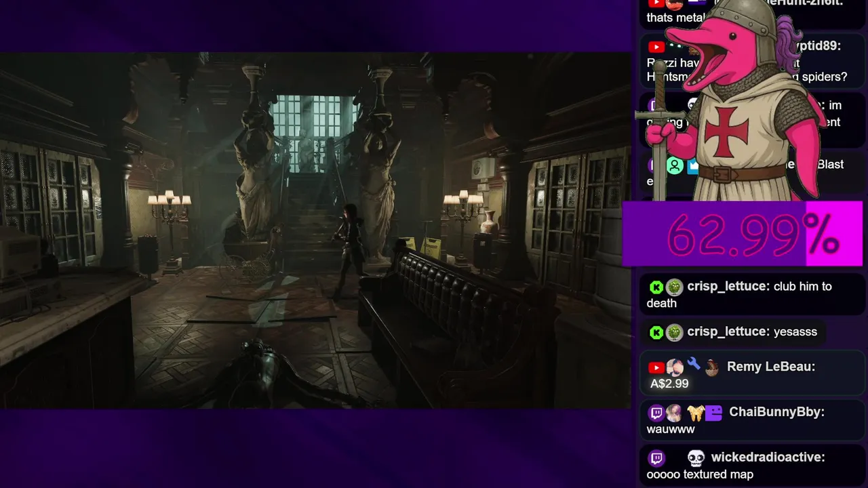Click the YouTube icon in the spiders question message
This screenshot has width=868, height=488.
(x=656, y=47)
